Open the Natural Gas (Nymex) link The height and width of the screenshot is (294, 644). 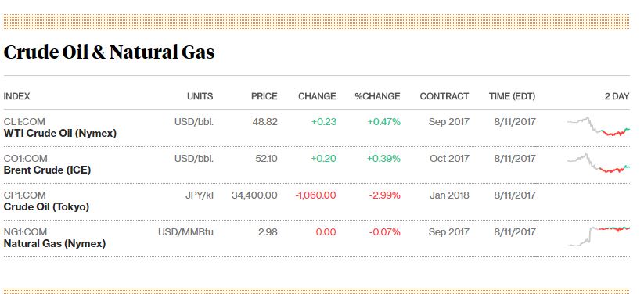point(55,243)
